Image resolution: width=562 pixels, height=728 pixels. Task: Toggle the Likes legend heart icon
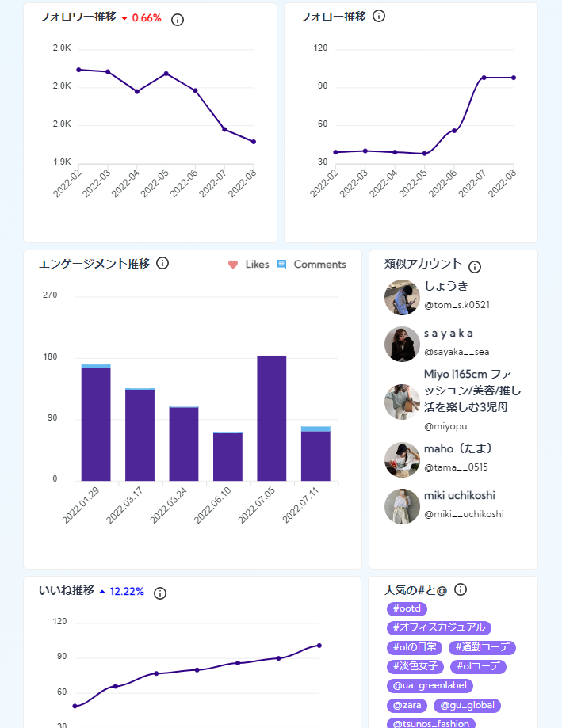(233, 265)
